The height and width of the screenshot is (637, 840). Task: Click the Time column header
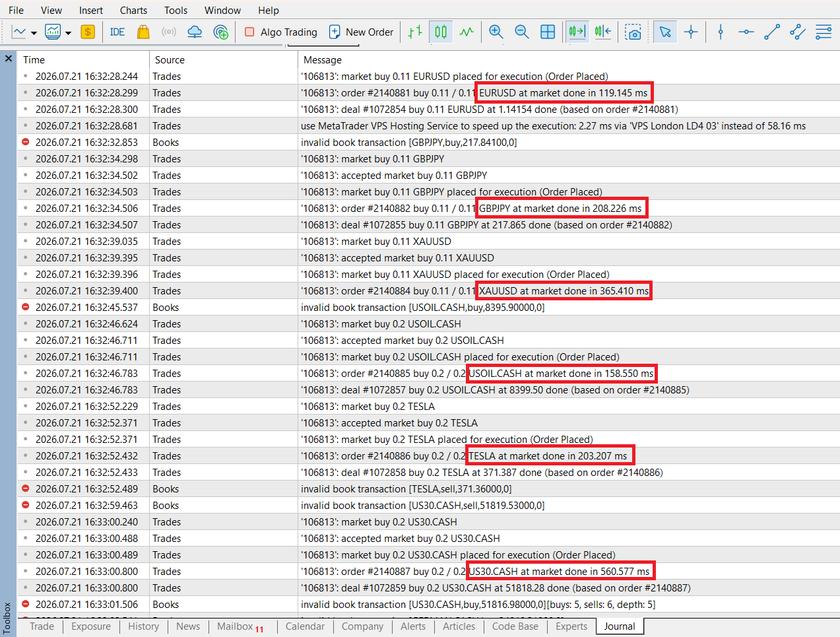[83, 59]
